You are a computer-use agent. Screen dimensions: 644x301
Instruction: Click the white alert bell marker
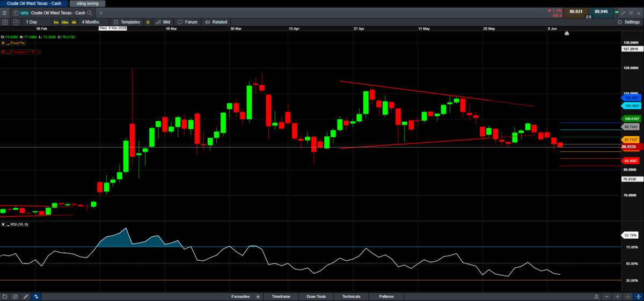(x=567, y=33)
